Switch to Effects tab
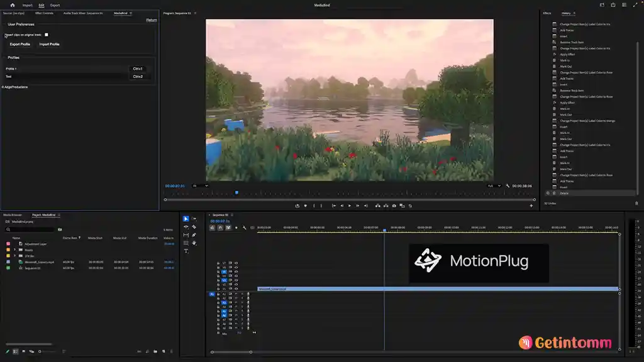 click(547, 13)
